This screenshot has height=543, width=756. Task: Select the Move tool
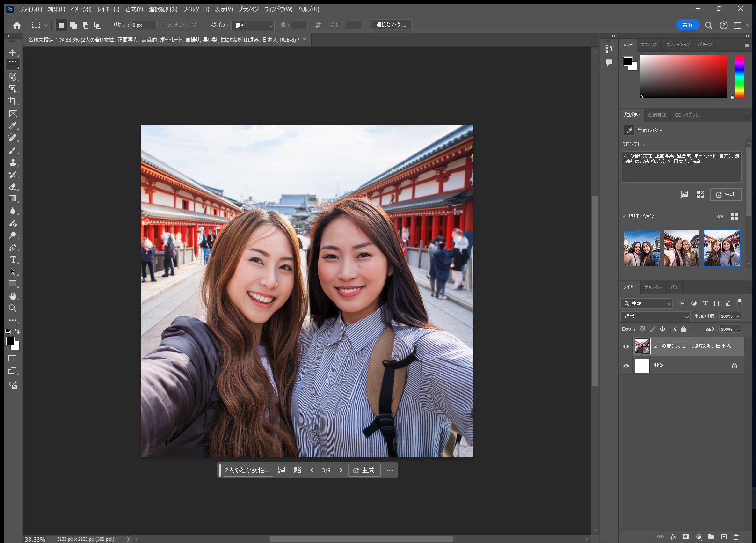[x=13, y=52]
